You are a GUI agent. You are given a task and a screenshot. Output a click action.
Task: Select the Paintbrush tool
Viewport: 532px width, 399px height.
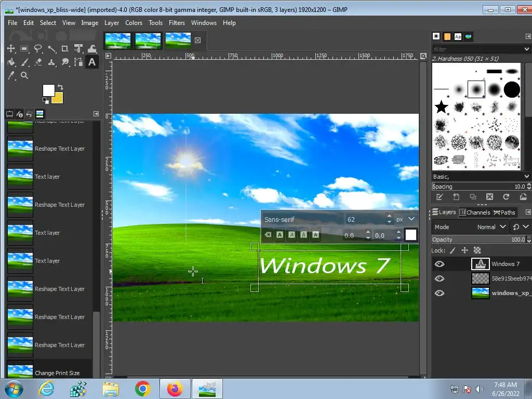pos(24,62)
